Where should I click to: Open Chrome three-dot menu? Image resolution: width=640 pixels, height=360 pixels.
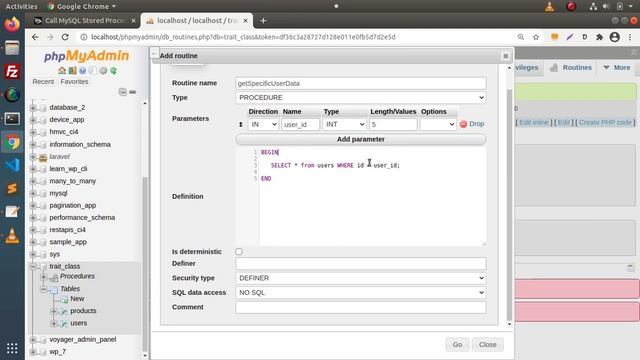pos(630,37)
